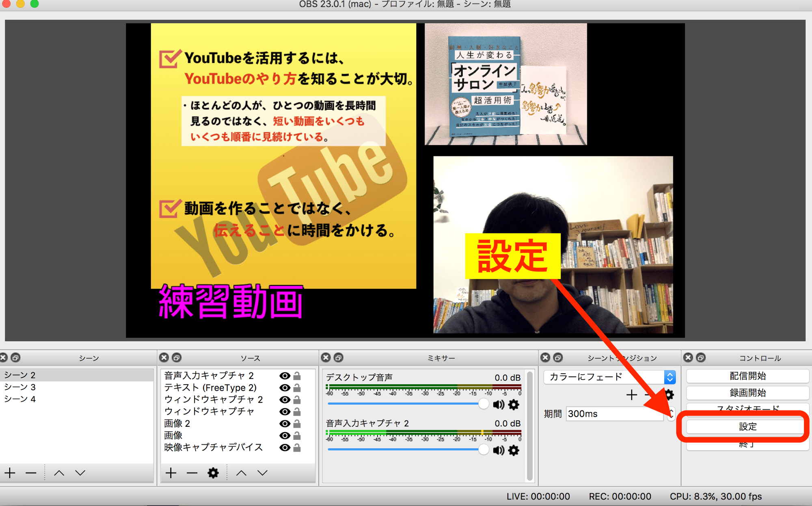Viewport: 812px width, 506px height.
Task: Hide テキスト (FreeType 2) source eye
Action: point(285,388)
